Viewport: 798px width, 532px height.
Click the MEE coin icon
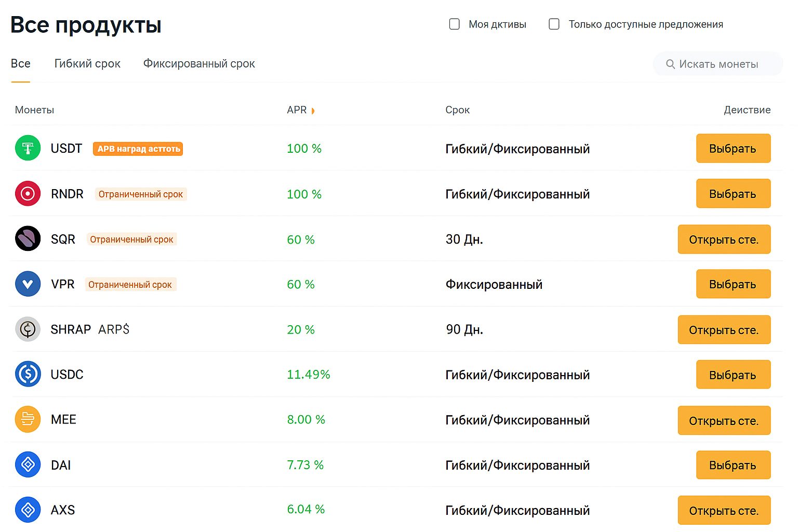(28, 419)
